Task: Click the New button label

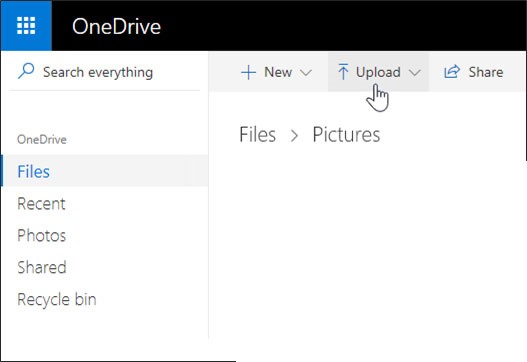Action: pyautogui.click(x=278, y=72)
